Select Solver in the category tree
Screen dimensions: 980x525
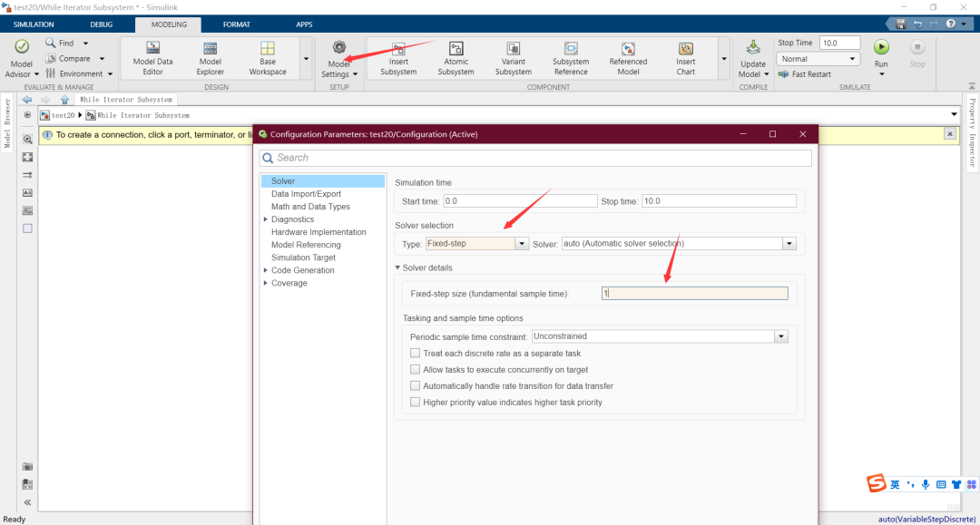(322, 181)
